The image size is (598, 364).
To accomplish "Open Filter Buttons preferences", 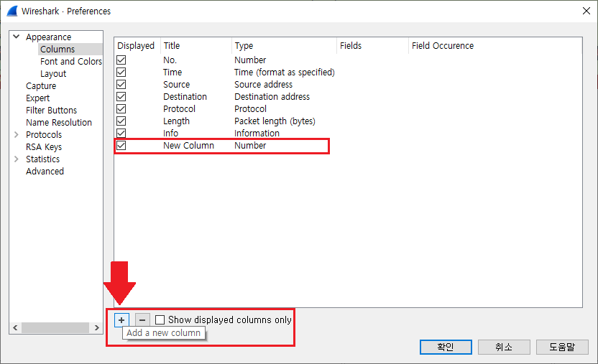I will [x=51, y=111].
